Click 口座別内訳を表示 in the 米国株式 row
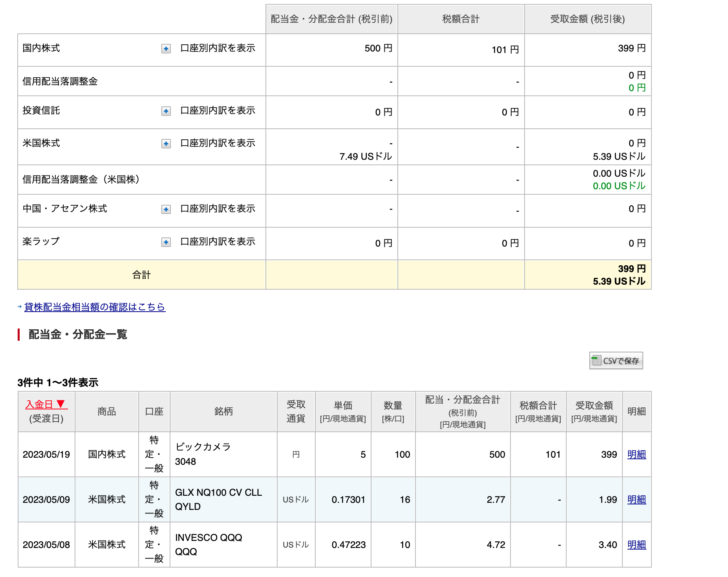728x577 pixels. click(x=218, y=143)
